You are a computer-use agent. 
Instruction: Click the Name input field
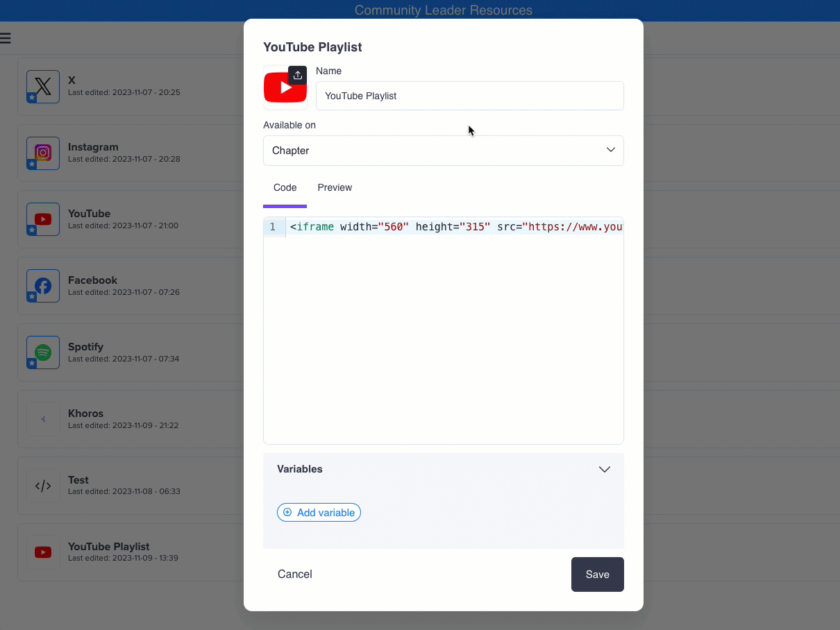[x=469, y=96]
